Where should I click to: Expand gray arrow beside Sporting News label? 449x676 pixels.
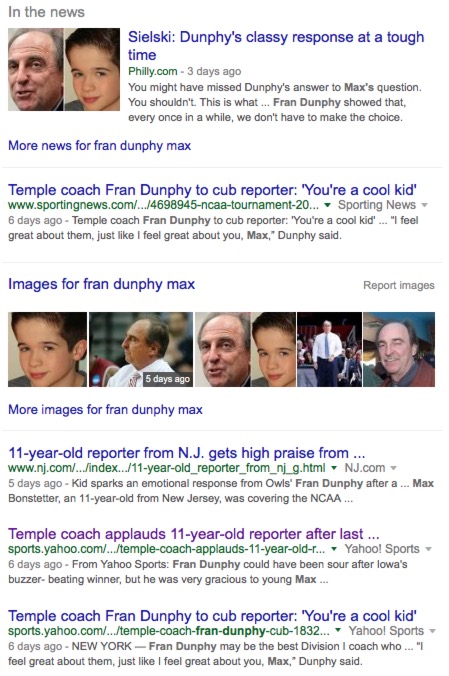coord(424,205)
